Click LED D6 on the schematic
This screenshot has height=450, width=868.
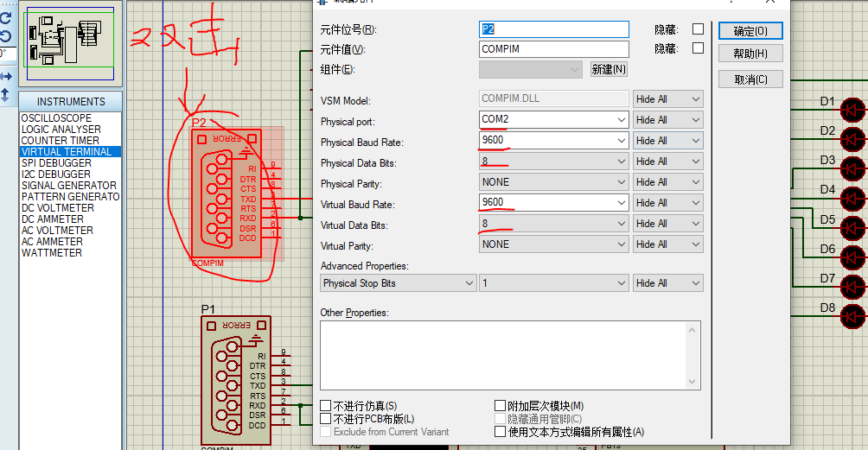[x=852, y=257]
